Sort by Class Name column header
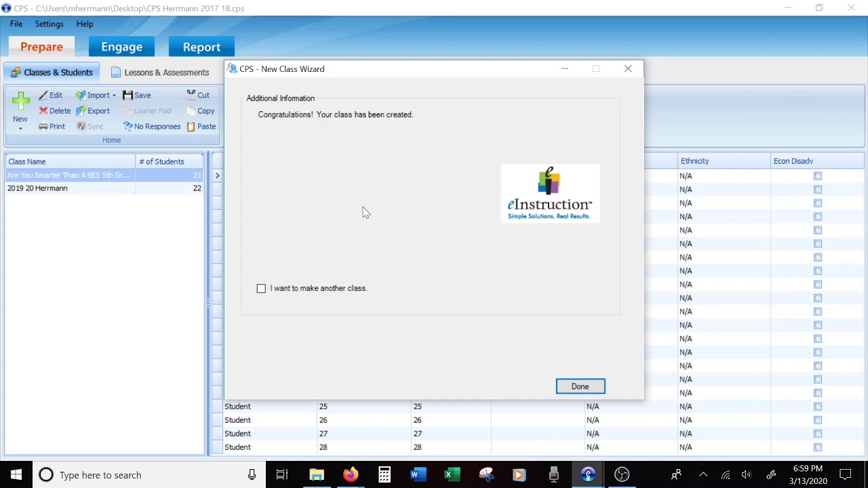This screenshot has height=488, width=868. [71, 161]
